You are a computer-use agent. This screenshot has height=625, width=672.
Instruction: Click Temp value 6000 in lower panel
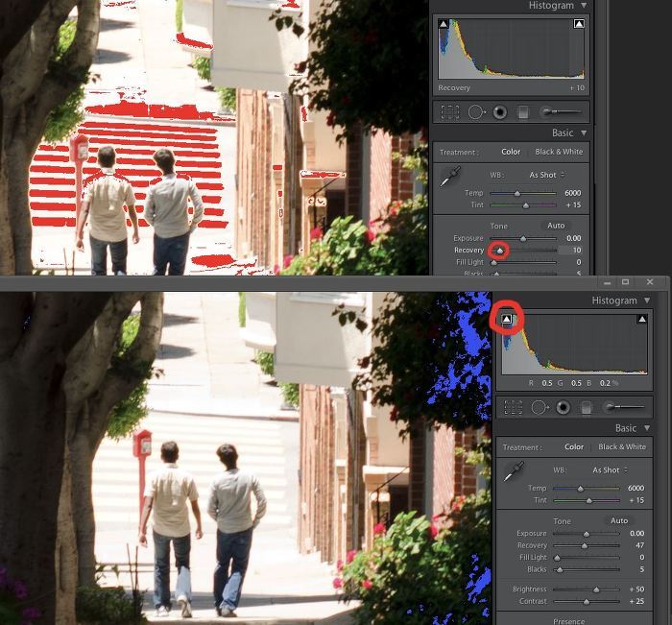click(636, 488)
